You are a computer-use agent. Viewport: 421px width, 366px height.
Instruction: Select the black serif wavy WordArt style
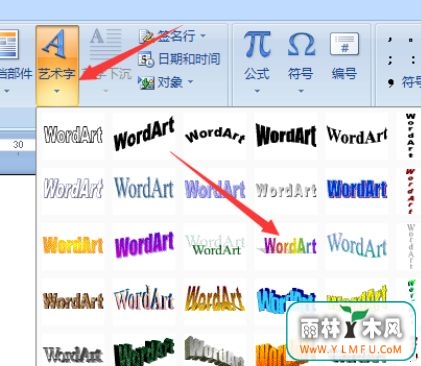[357, 135]
